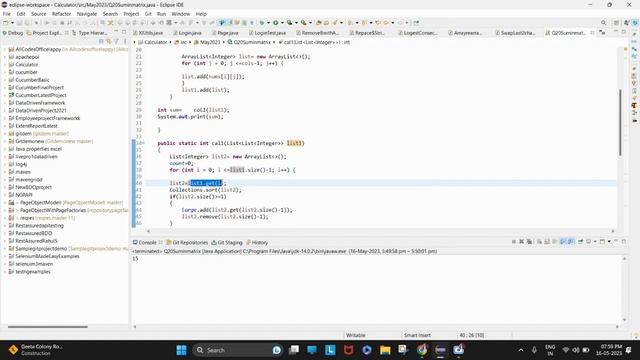Expand the apachepoi project
The image size is (640, 360).
pyautogui.click(x=5, y=57)
